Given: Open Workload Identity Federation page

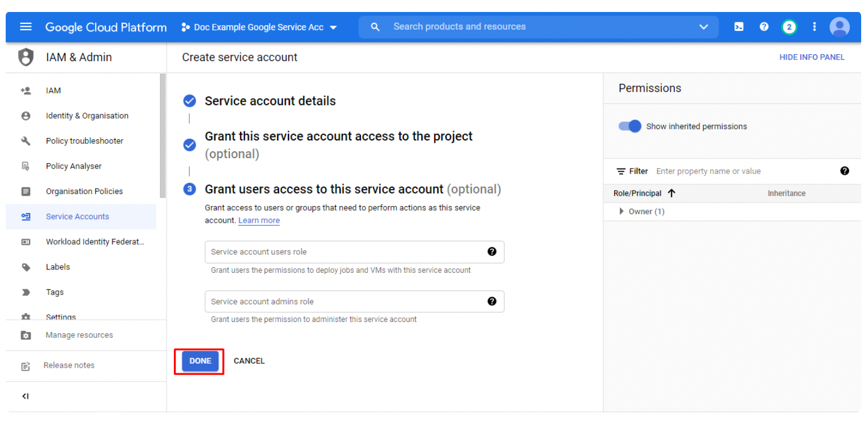Looking at the screenshot, I should [x=95, y=241].
